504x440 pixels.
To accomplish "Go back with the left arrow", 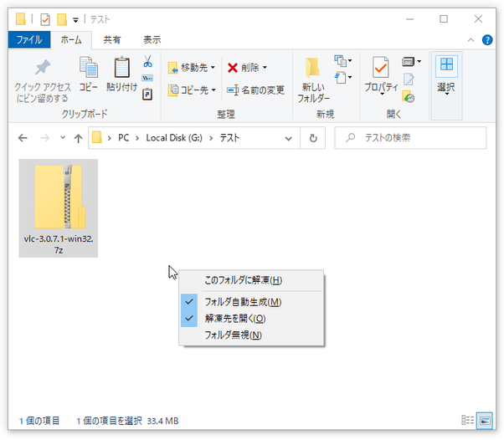I will point(23,138).
